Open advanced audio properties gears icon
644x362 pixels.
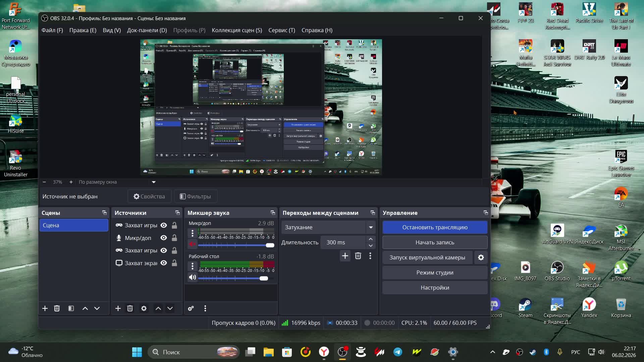[x=191, y=308]
